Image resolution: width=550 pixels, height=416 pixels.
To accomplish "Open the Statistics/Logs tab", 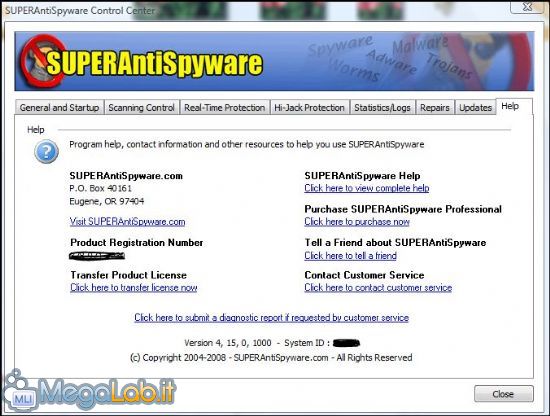I will click(382, 108).
